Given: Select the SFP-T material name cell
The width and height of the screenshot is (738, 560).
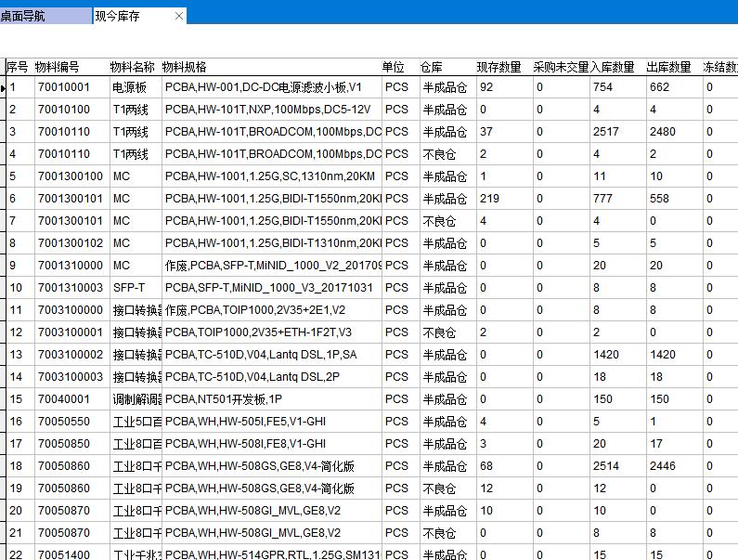Looking at the screenshot, I should 128,288.
